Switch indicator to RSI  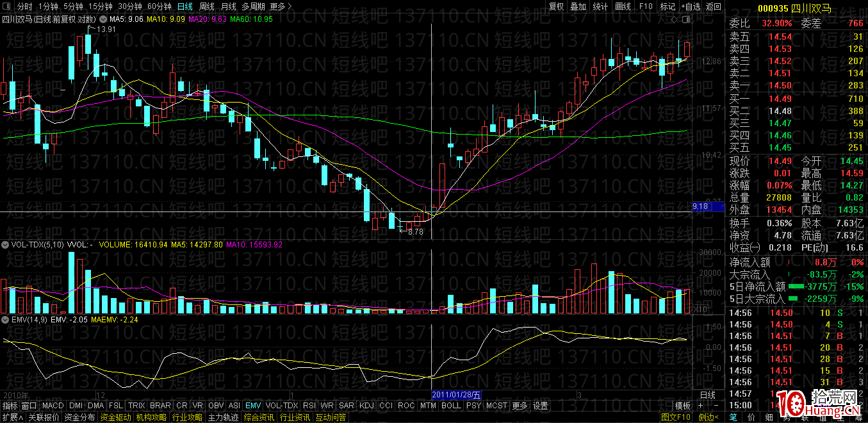309,406
